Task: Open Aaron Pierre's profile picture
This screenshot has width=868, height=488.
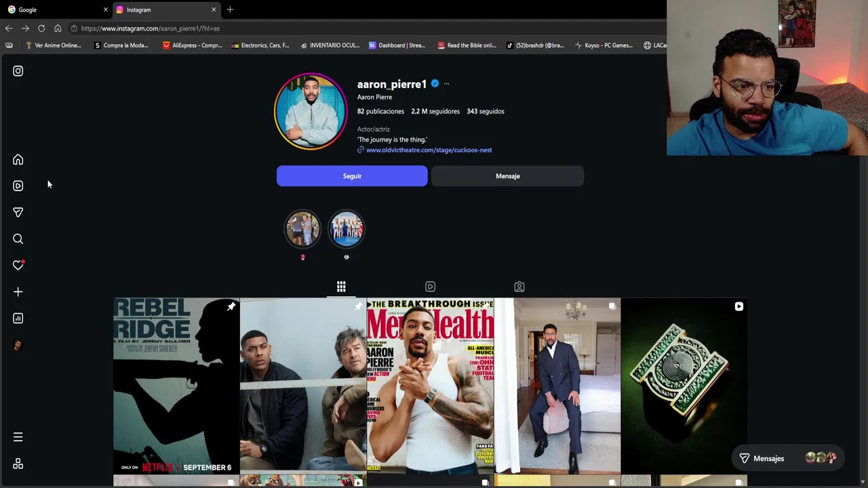Action: click(x=311, y=111)
